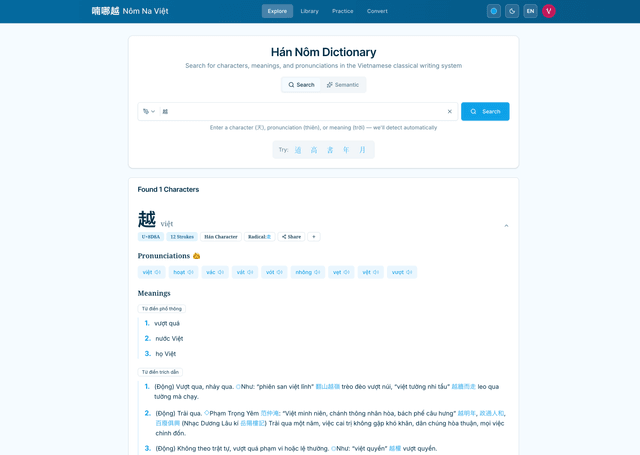Open Hán link after 'phiên san việt lĩnh'
Screen dimensions: 640x455
(x=328, y=386)
